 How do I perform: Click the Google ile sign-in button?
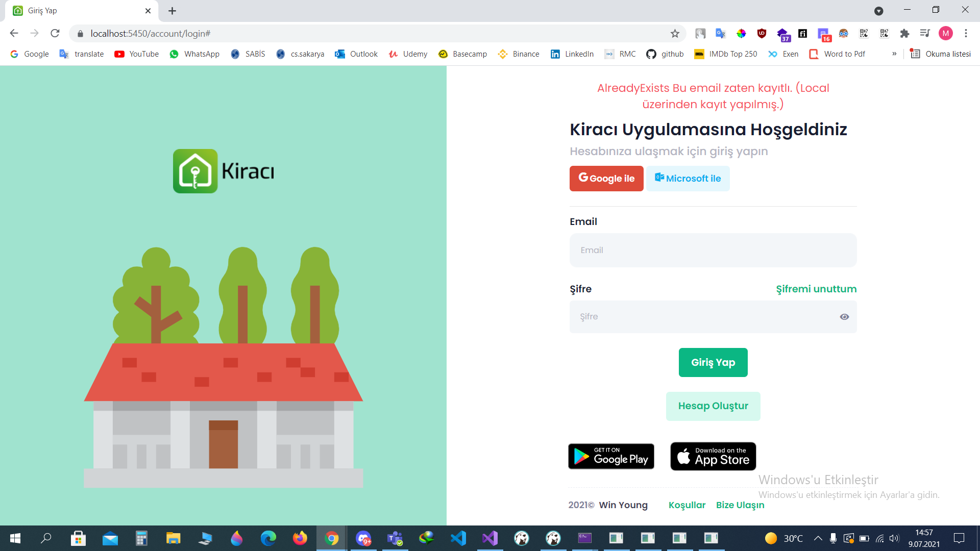pos(606,179)
